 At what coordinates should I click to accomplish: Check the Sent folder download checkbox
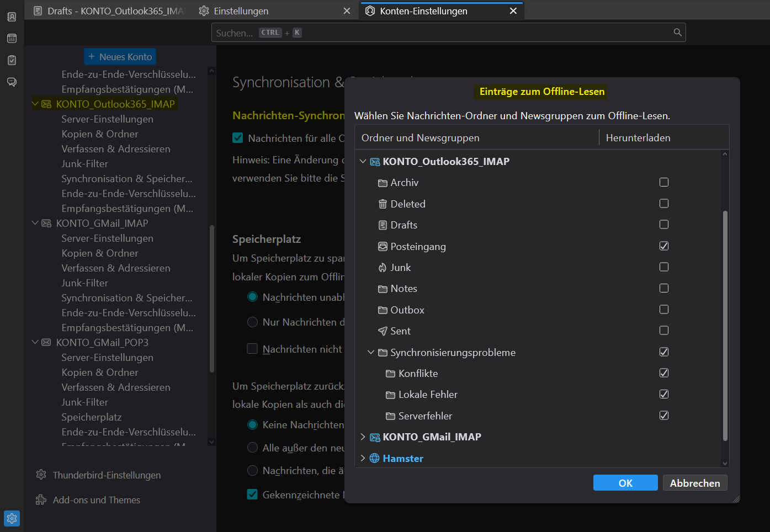tap(664, 331)
